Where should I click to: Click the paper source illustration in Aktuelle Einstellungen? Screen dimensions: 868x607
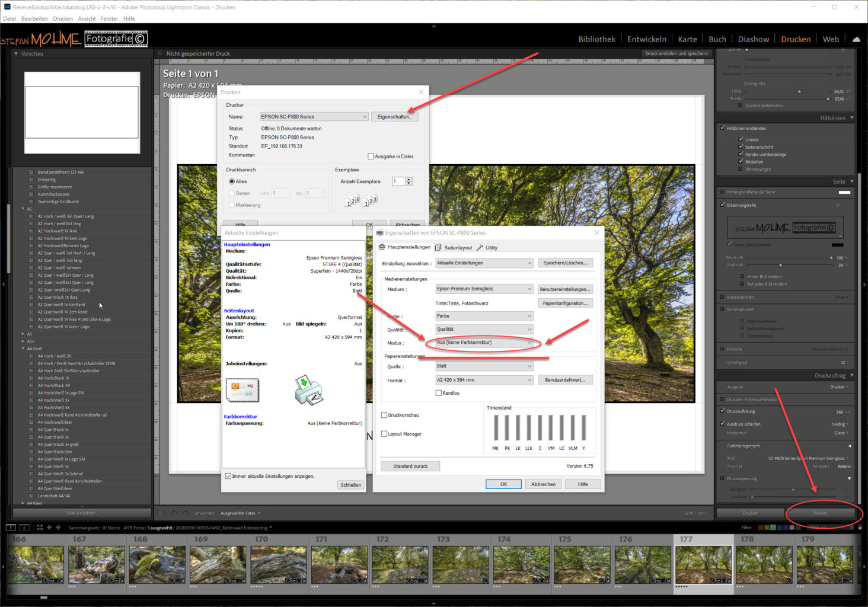click(x=242, y=390)
